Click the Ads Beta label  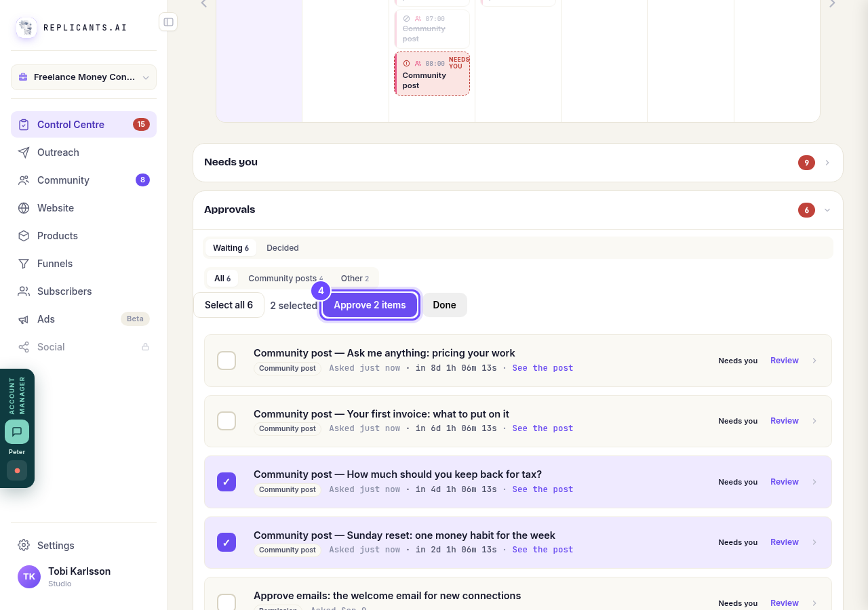pos(135,319)
